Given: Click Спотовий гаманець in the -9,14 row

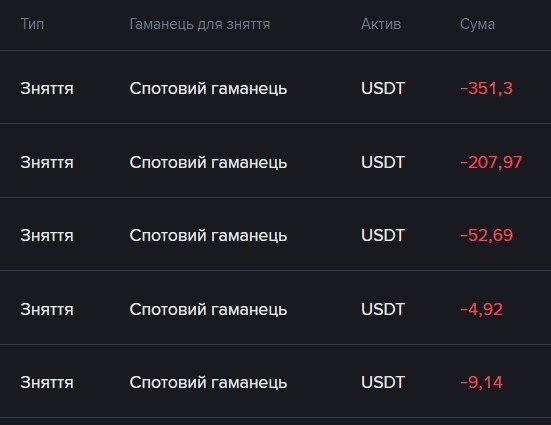Looking at the screenshot, I should click(x=208, y=382).
